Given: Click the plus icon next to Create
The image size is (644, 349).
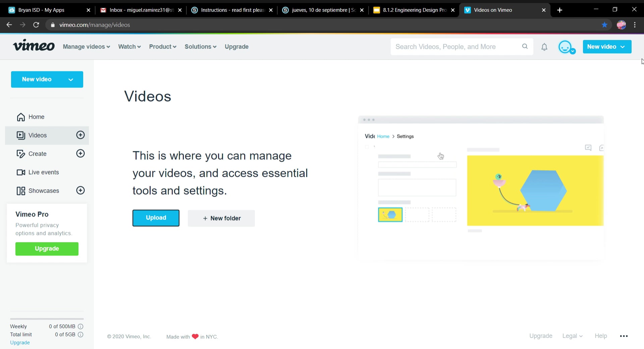Looking at the screenshot, I should (80, 153).
